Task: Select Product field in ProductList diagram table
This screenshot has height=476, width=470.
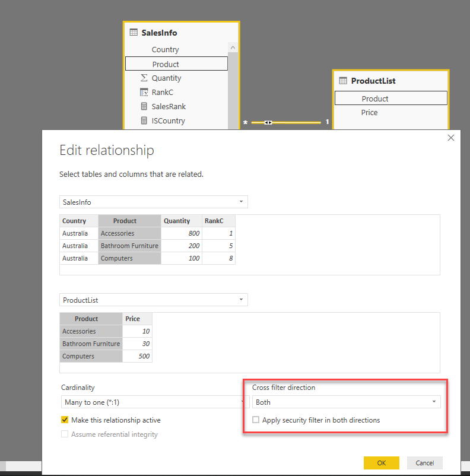Action: click(x=390, y=99)
